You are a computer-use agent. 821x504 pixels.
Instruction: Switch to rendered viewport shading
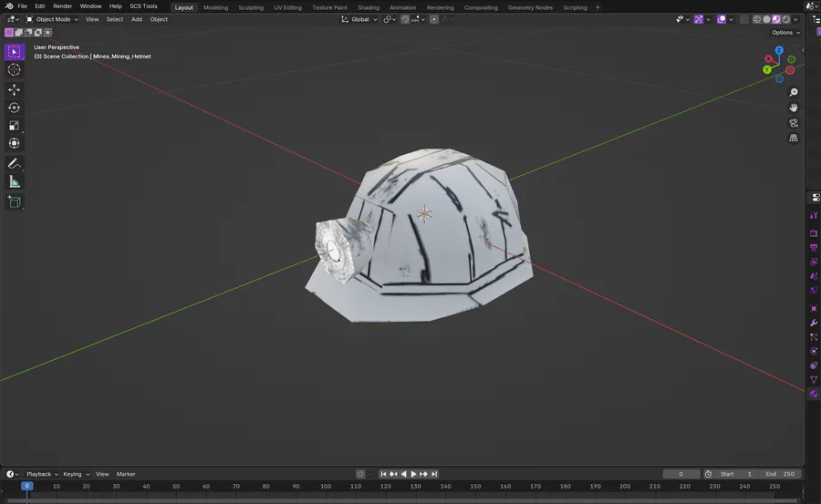786,19
